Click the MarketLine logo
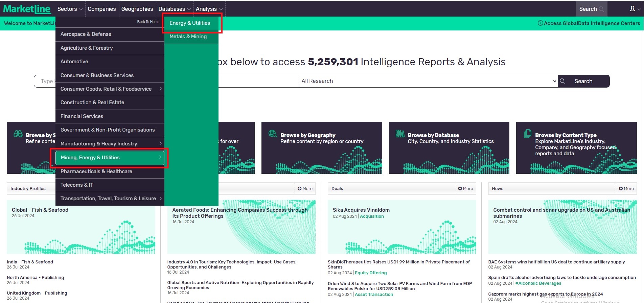The width and height of the screenshot is (644, 303). click(x=27, y=9)
